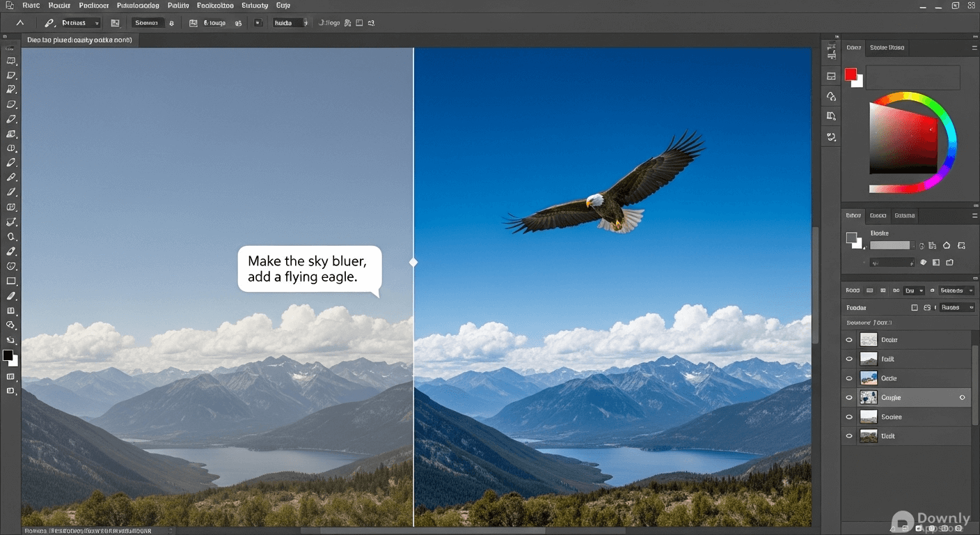
Task: Select the highlighted 'Cagie' layer row
Action: pos(905,398)
